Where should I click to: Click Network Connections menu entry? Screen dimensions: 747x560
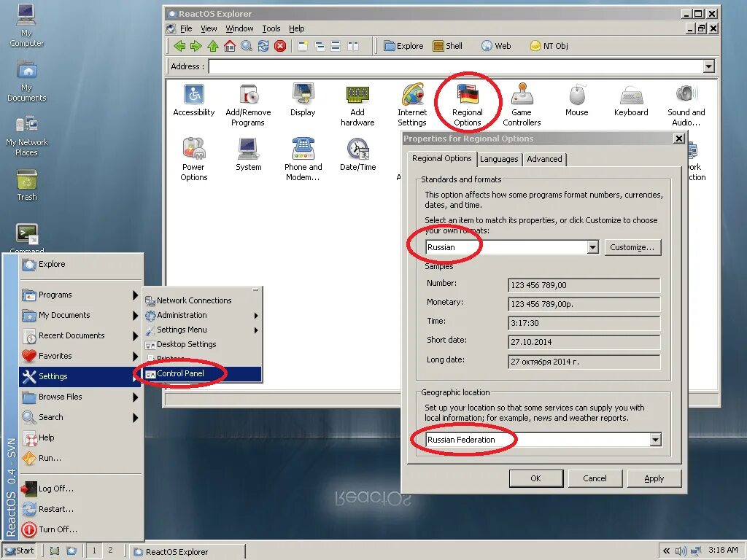pos(203,300)
